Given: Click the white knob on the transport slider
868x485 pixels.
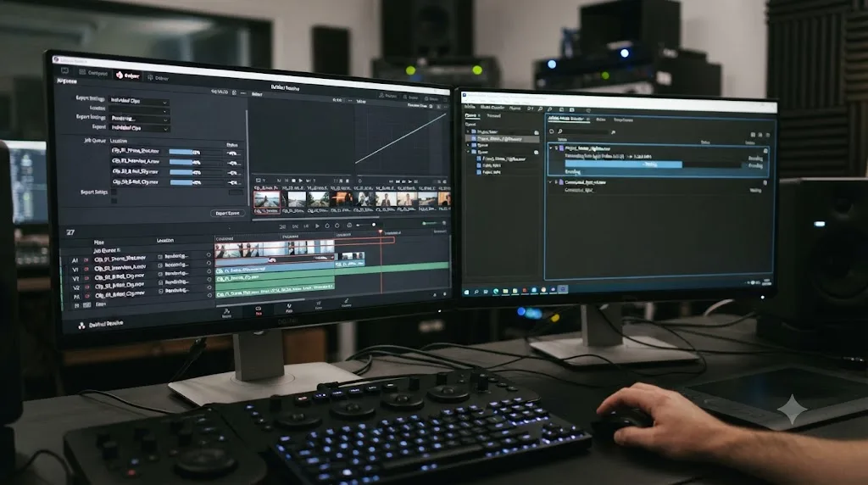Looking at the screenshot, I should tap(374, 225).
